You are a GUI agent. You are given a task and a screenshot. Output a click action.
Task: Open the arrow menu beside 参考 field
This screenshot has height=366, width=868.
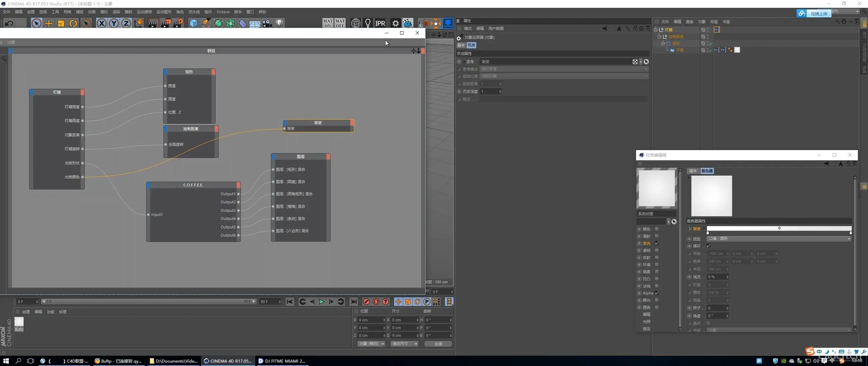(x=640, y=62)
